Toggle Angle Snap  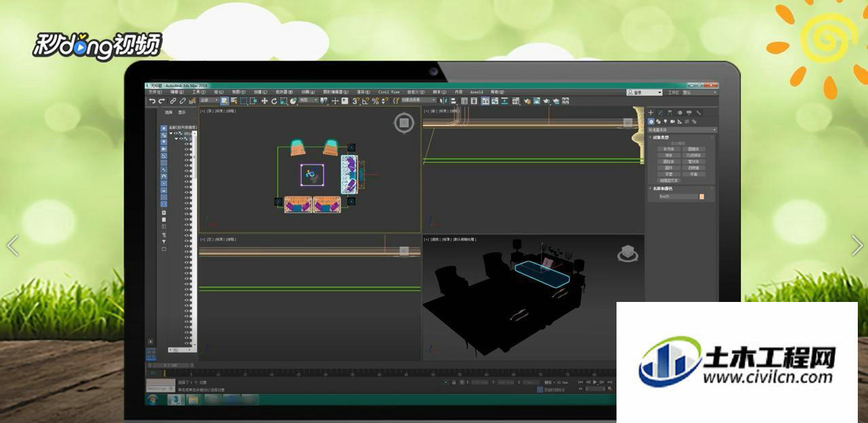[x=365, y=101]
